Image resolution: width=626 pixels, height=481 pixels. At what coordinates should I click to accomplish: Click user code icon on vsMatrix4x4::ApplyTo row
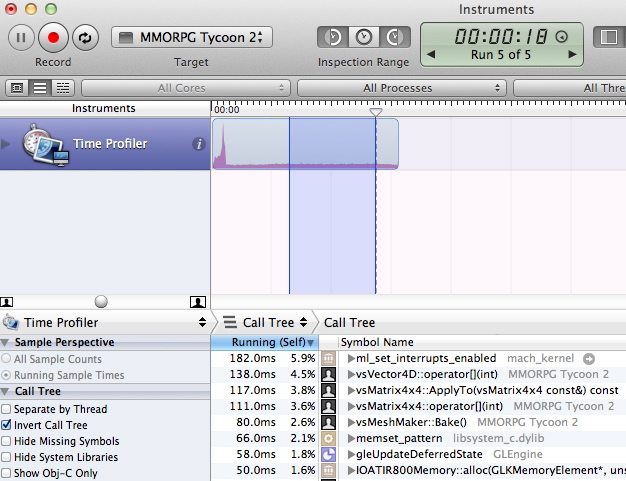[328, 390]
